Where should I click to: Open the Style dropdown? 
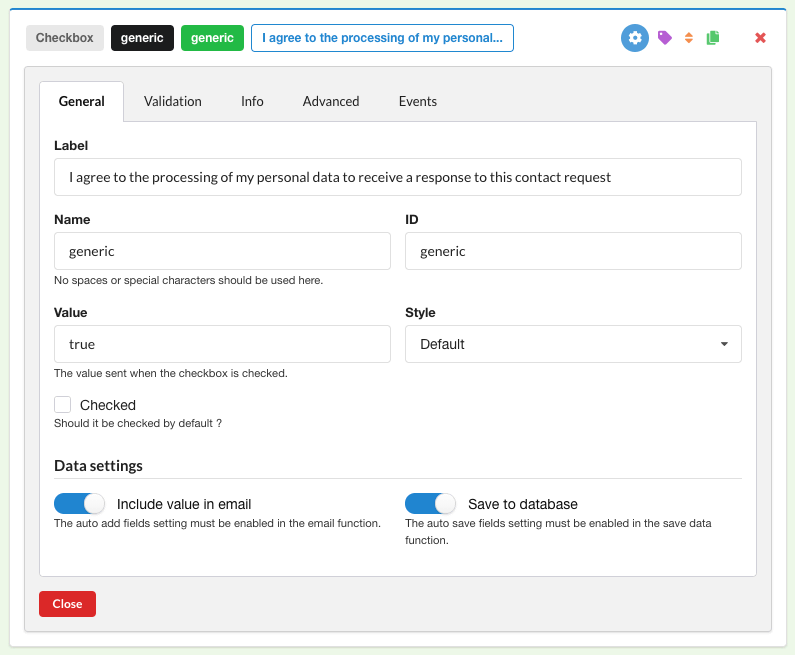click(573, 344)
